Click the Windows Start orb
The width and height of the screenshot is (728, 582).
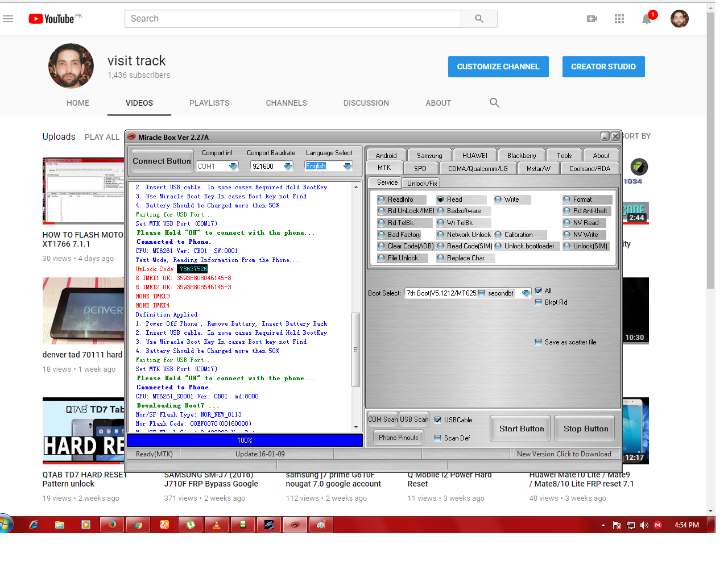(x=6, y=525)
